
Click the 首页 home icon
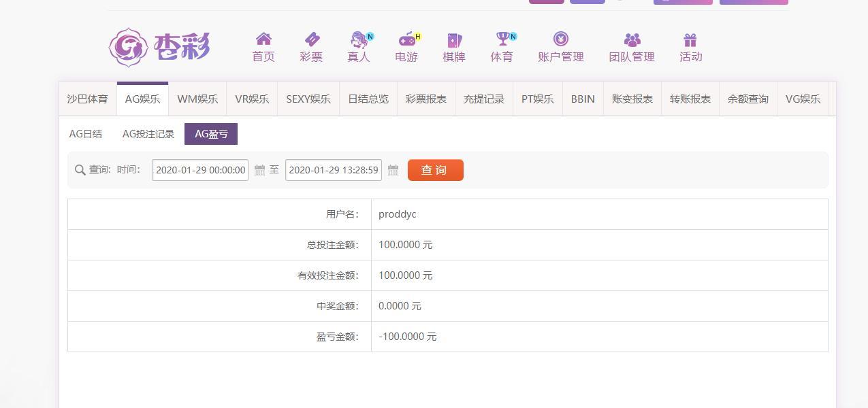[263, 39]
